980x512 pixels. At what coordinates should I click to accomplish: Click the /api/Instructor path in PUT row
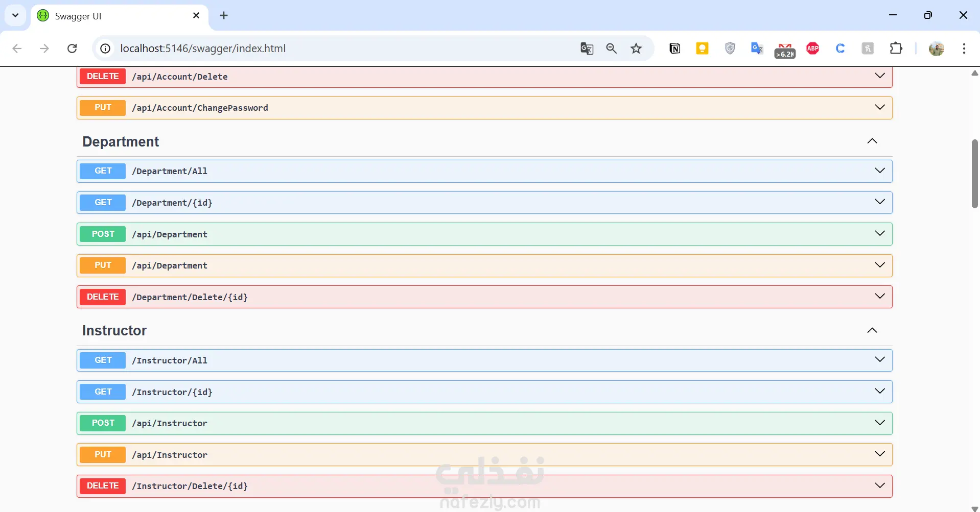tap(170, 455)
